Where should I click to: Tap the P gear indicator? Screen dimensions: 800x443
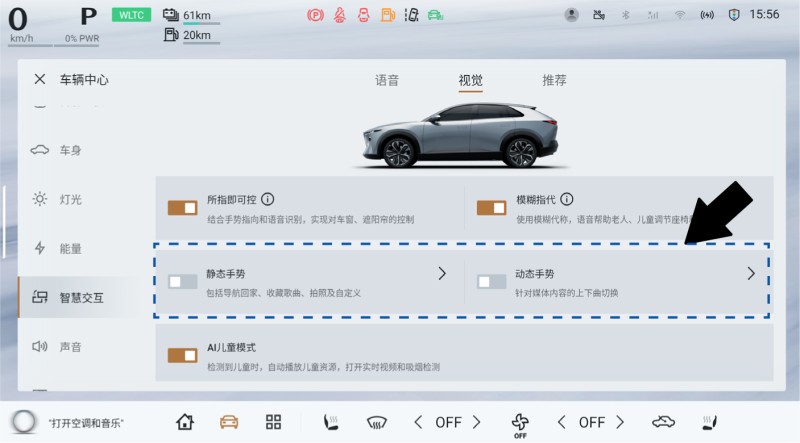point(89,17)
